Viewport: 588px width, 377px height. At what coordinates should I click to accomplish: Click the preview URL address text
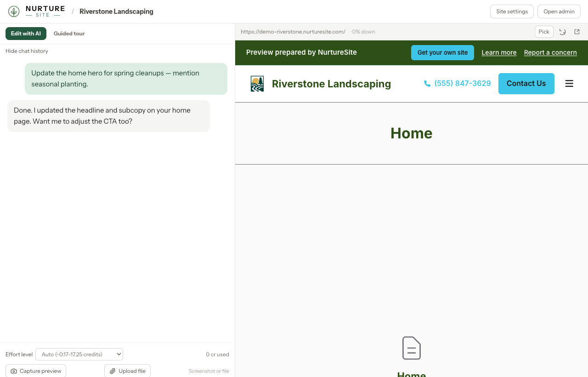tap(293, 32)
